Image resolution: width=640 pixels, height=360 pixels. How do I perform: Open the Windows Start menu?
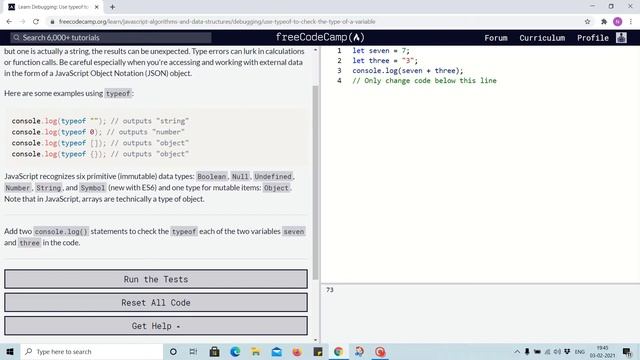[x=10, y=351]
